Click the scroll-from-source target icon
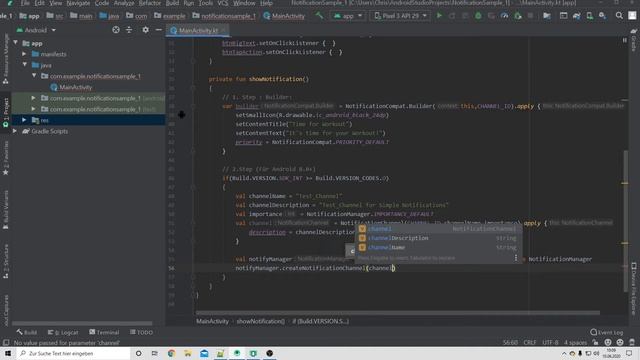640x360 pixels. pyautogui.click(x=116, y=30)
